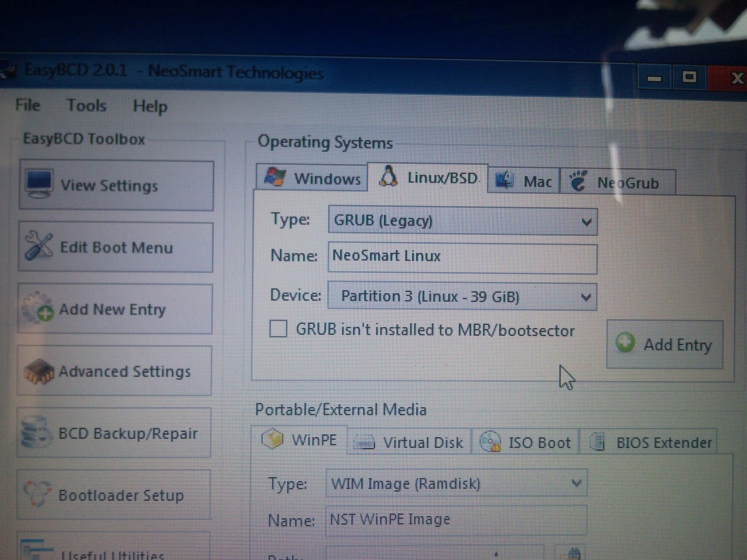Screen dimensions: 747x560
Task: Open Edit Boot Menu tools icon
Action: [x=38, y=245]
